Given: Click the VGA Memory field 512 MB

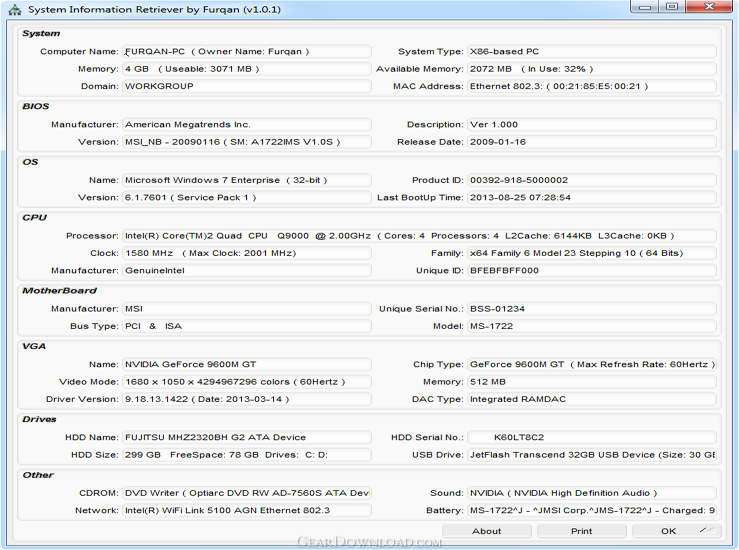Looking at the screenshot, I should 592,382.
